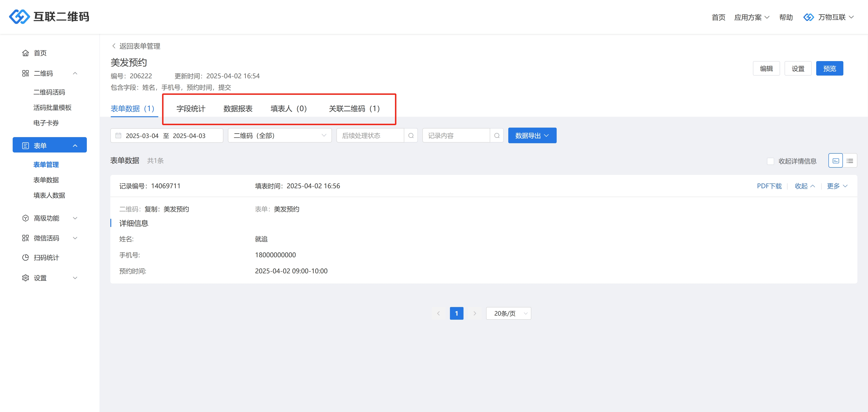This screenshot has width=868, height=412.
Task: Click the form title 美发预约
Action: tap(129, 62)
